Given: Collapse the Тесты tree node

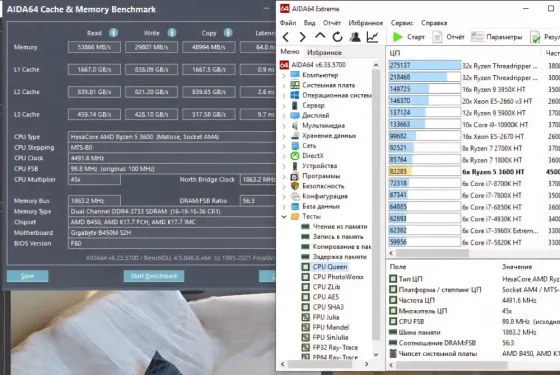Looking at the screenshot, I should (x=284, y=216).
